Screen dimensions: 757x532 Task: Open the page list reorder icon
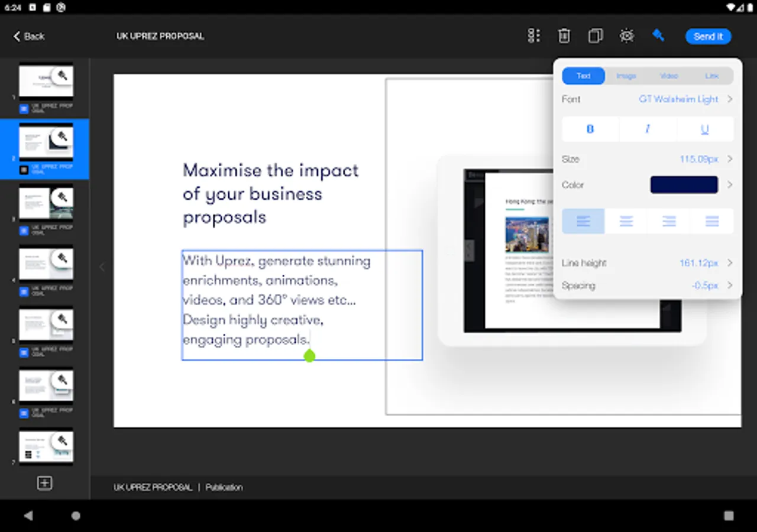(x=533, y=36)
